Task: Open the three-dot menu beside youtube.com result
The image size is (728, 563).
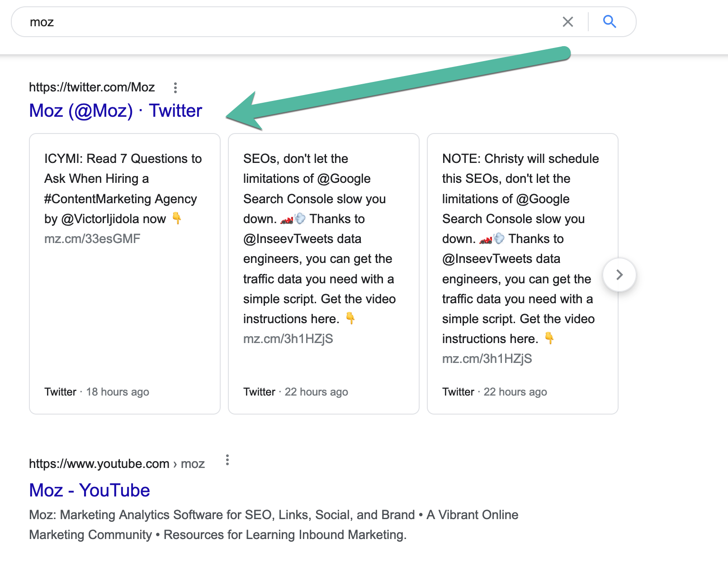Action: click(x=227, y=460)
